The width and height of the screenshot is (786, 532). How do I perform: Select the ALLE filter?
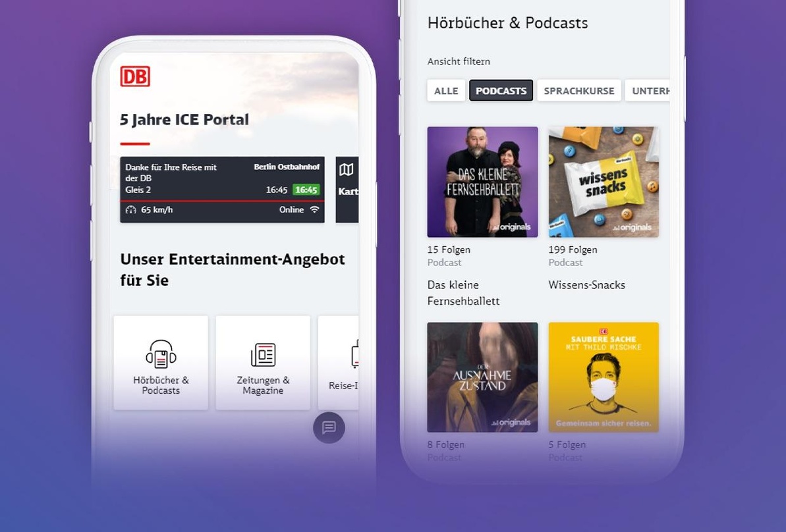pos(446,91)
